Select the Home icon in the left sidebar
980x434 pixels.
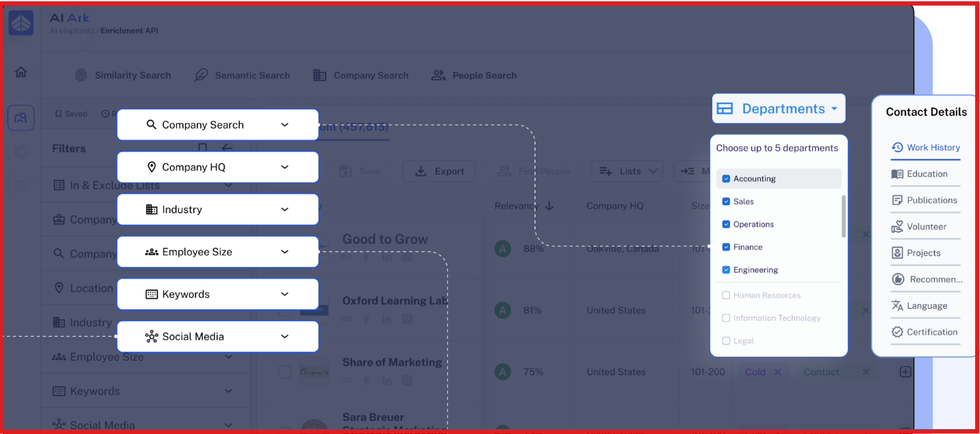(21, 71)
